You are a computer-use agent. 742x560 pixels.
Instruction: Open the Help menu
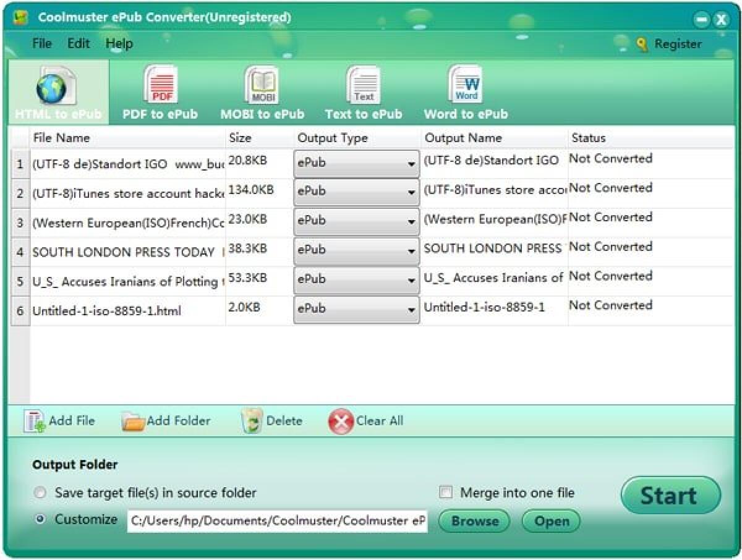[x=119, y=43]
